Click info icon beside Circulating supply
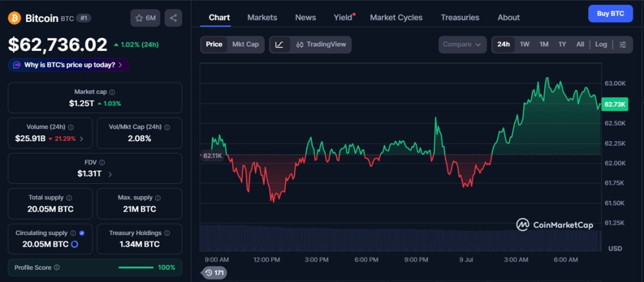The width and height of the screenshot is (644, 282). [x=73, y=233]
